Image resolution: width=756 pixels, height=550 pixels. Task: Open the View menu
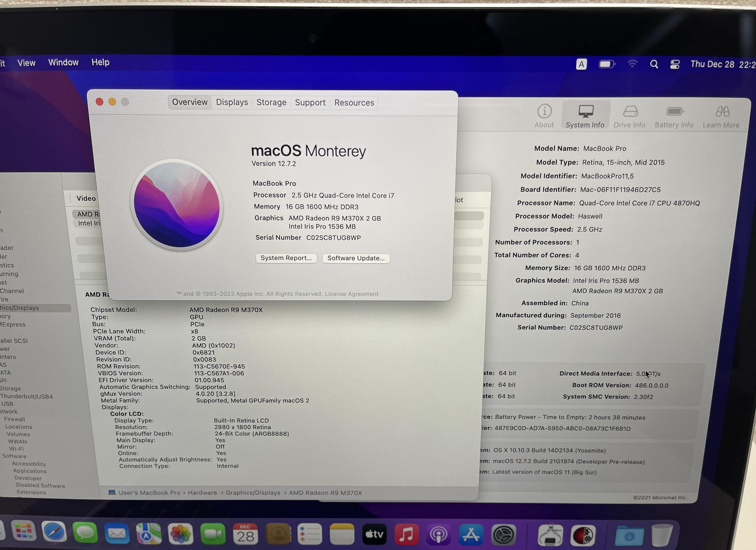pos(26,63)
